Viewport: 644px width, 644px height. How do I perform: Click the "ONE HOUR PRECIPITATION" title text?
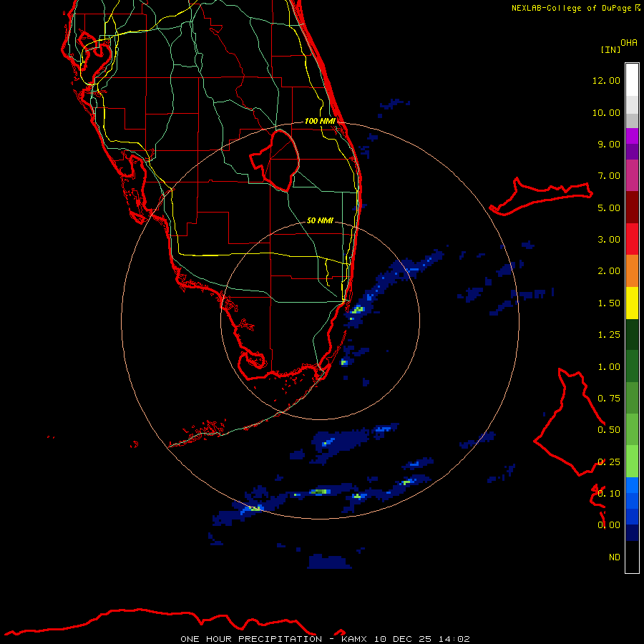coord(251,639)
